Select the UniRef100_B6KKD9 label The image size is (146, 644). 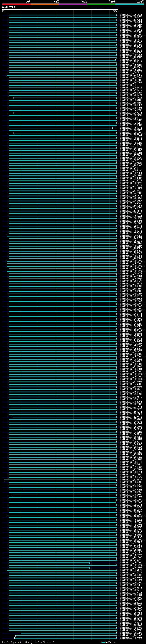coord(131,449)
